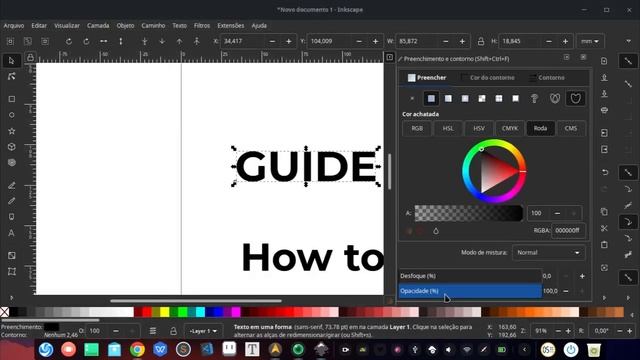Select the Spiral tool
This screenshot has width=640, height=360.
click(11, 162)
